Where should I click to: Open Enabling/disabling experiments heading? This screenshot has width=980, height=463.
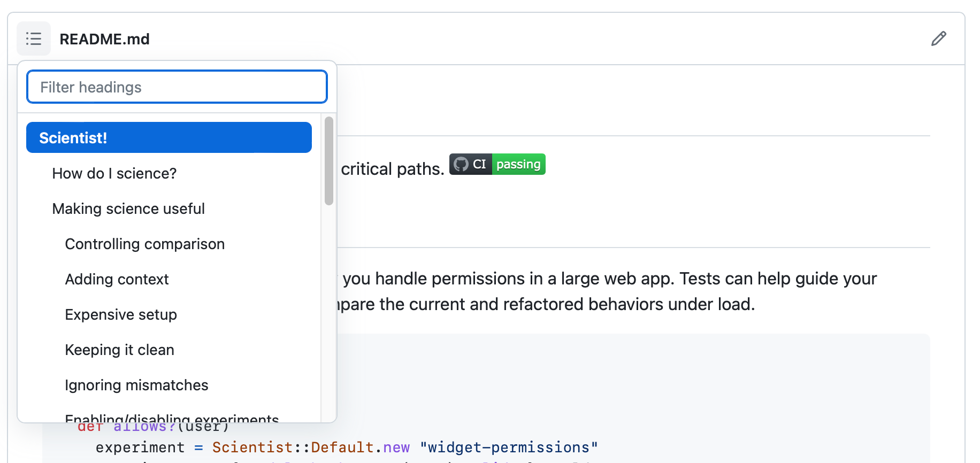[x=172, y=418]
